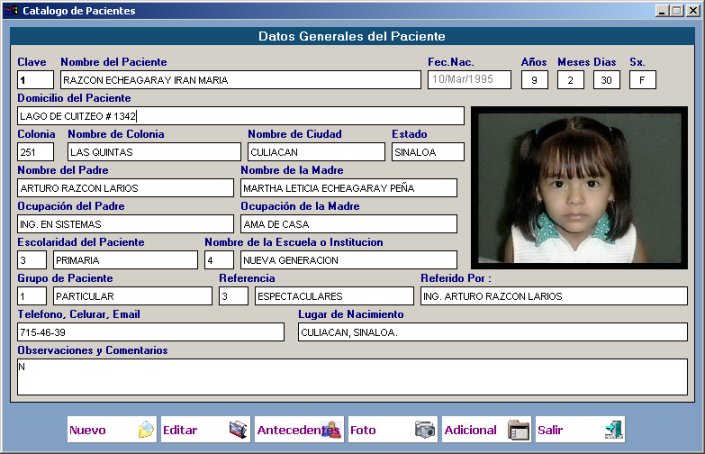Click the Foto camera icon

425,430
